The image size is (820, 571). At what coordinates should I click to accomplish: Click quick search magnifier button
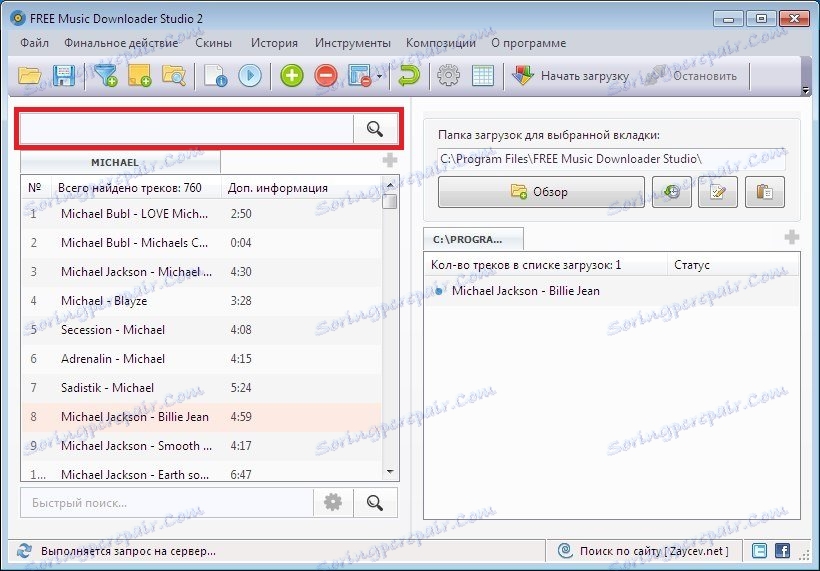click(375, 503)
